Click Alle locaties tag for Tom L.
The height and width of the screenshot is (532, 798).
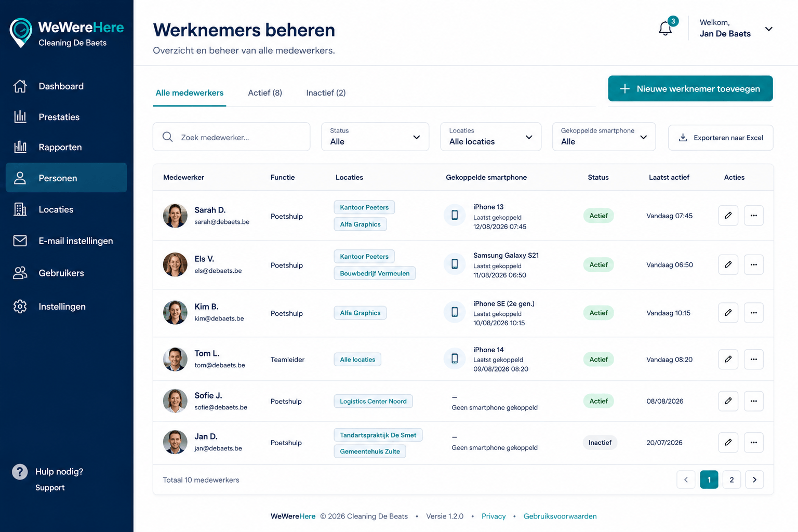(357, 360)
